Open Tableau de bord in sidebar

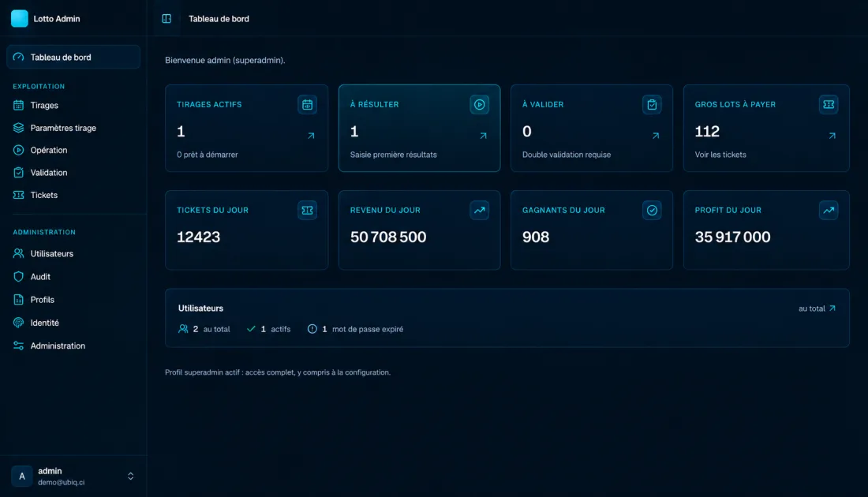coord(73,57)
